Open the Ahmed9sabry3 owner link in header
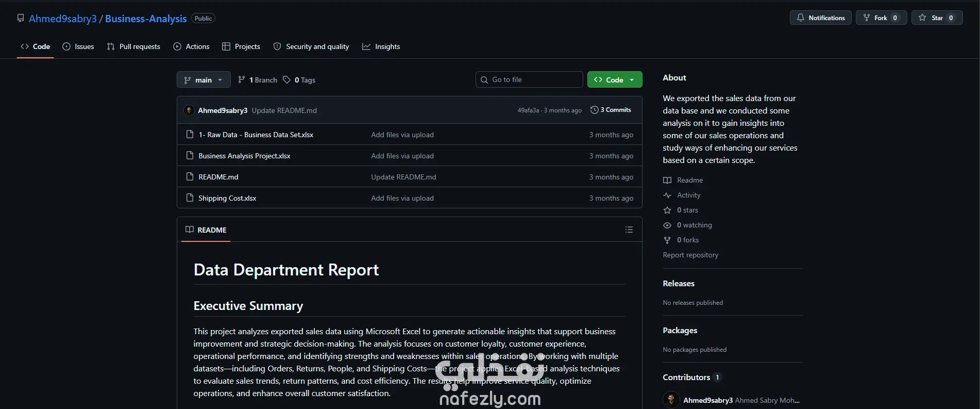Screen dimensions: 980x409 pos(63,19)
